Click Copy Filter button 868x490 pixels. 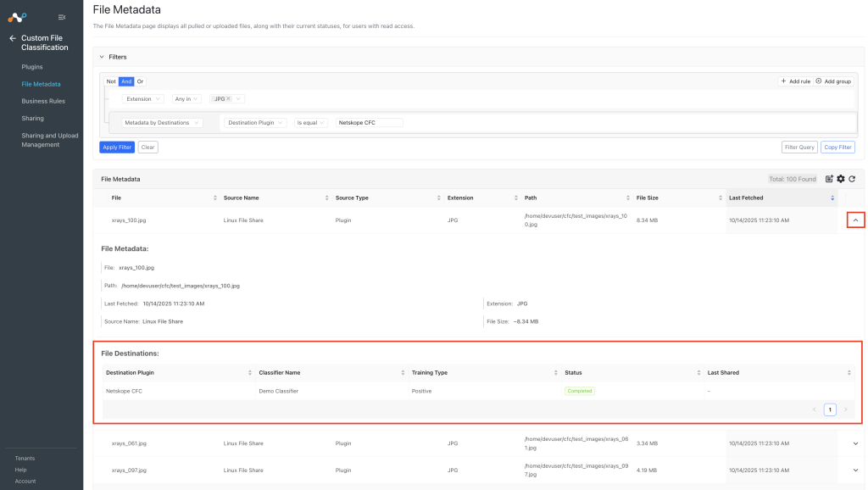[838, 148]
